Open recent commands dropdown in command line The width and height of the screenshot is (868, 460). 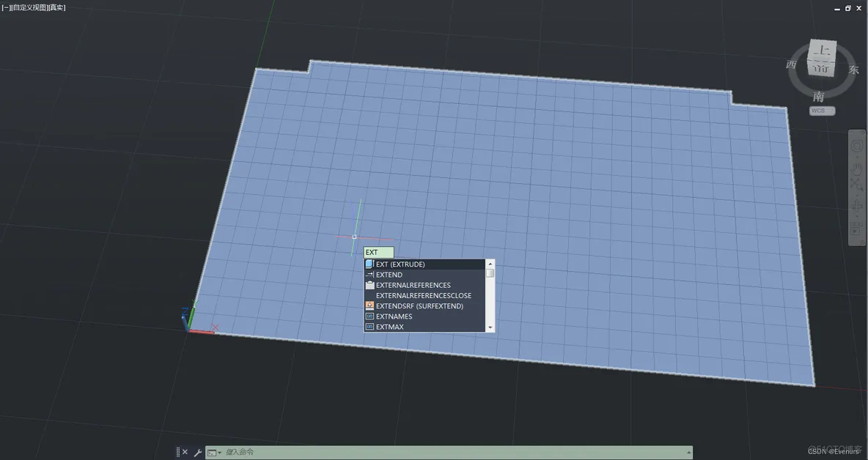tap(213, 453)
